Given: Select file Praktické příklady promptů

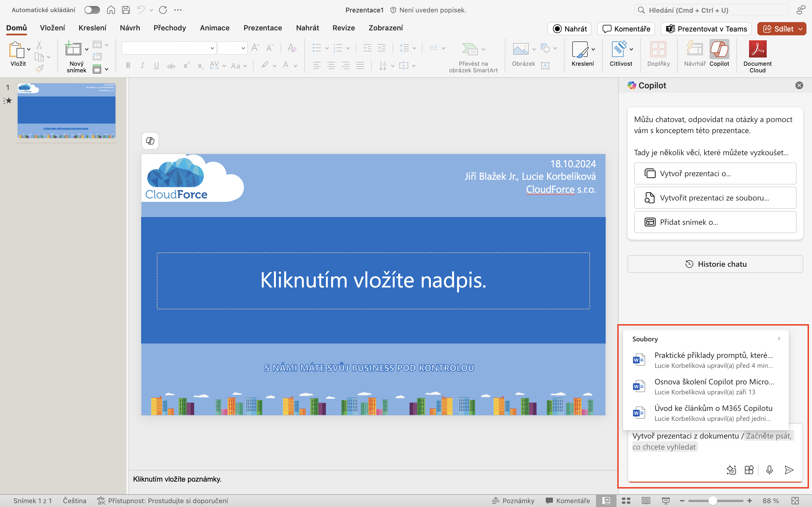Looking at the screenshot, I should [x=706, y=360].
